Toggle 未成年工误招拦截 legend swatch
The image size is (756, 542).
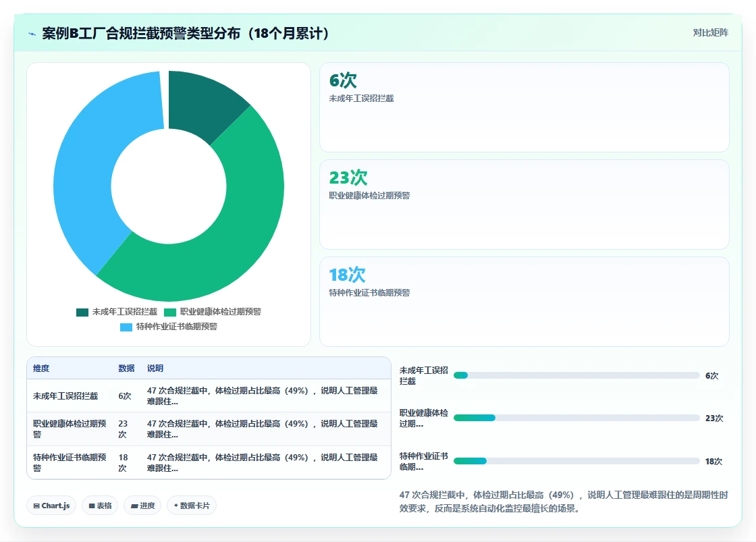pos(82,312)
